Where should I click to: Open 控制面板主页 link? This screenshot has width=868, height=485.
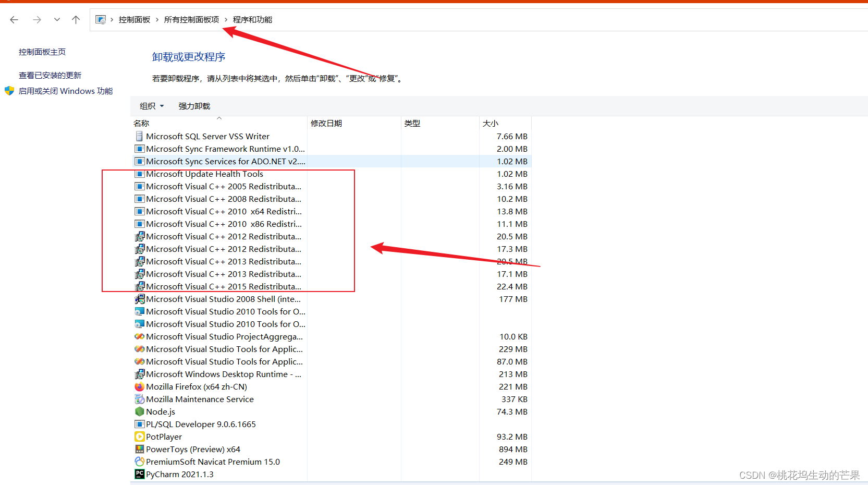42,52
